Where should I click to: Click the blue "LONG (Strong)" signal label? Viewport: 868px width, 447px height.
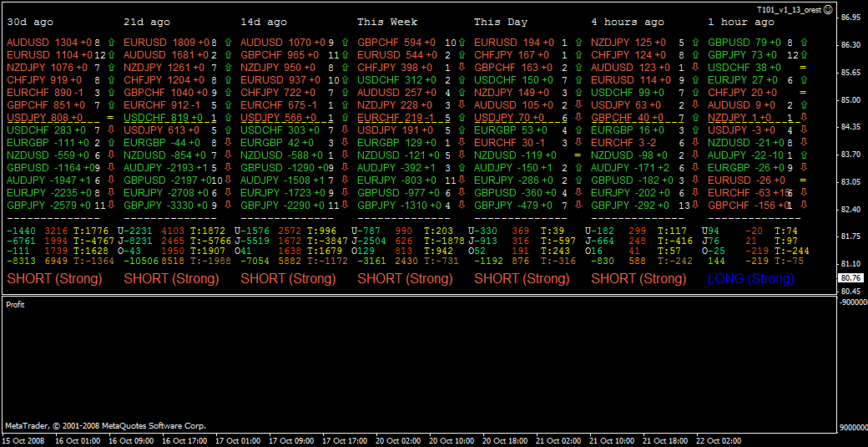(x=751, y=279)
